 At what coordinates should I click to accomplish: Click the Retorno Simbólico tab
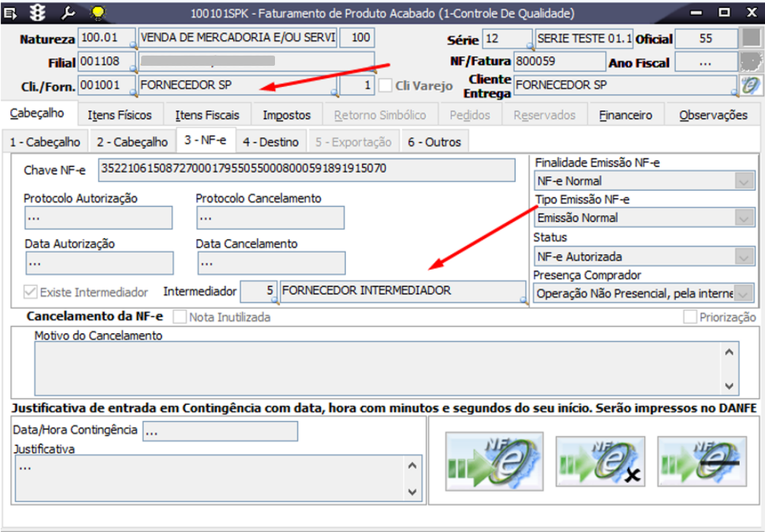tap(380, 115)
